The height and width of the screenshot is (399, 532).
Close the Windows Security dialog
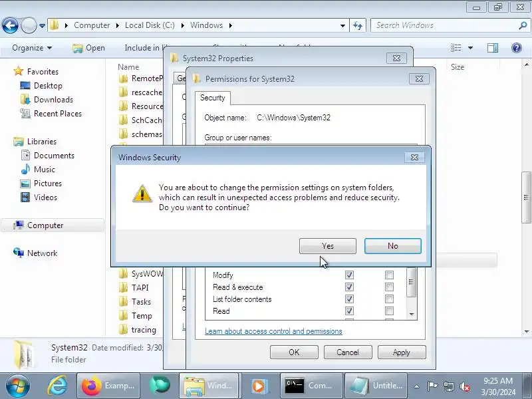point(414,158)
